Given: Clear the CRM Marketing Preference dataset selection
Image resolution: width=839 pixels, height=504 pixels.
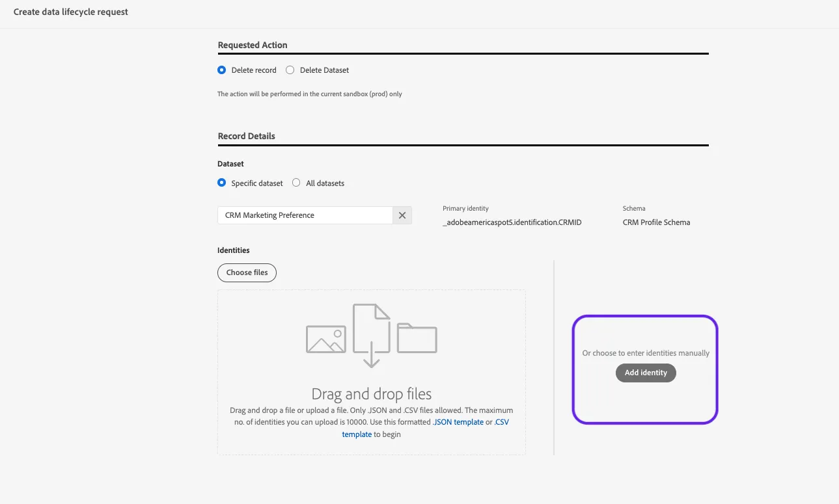Looking at the screenshot, I should tap(402, 215).
